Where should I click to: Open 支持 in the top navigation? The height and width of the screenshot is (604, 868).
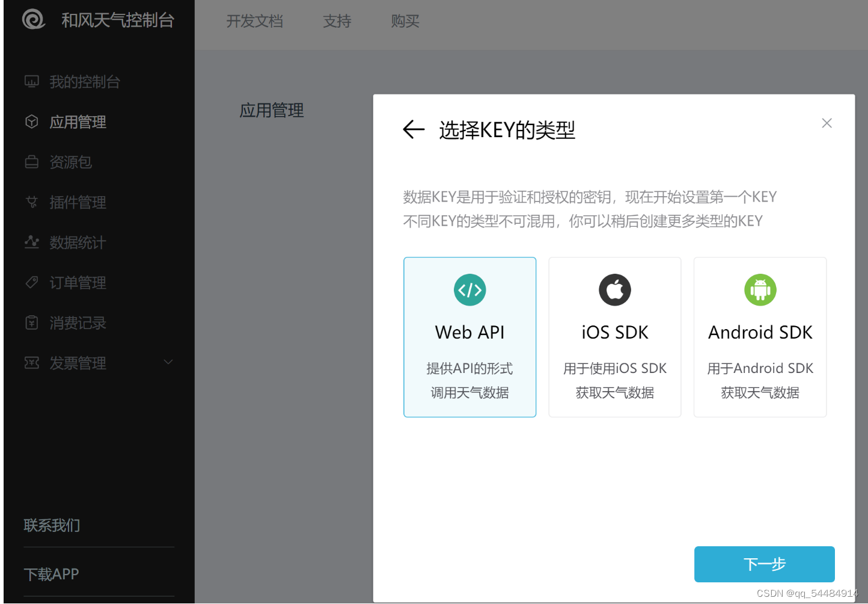pos(337,21)
